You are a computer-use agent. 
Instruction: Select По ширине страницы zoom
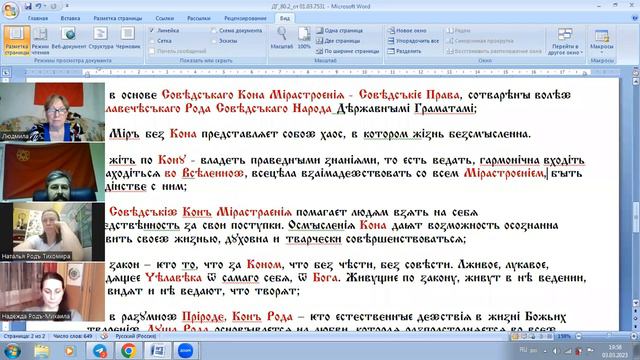pyautogui.click(x=347, y=51)
